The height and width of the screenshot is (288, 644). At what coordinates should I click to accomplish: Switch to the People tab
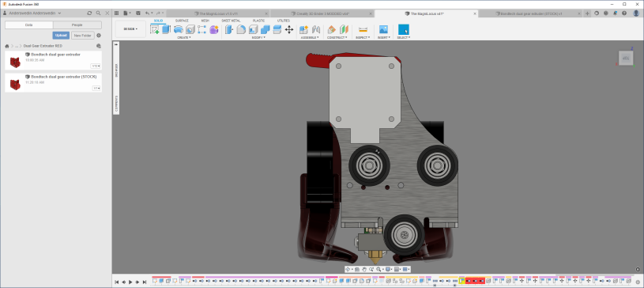pos(77,25)
